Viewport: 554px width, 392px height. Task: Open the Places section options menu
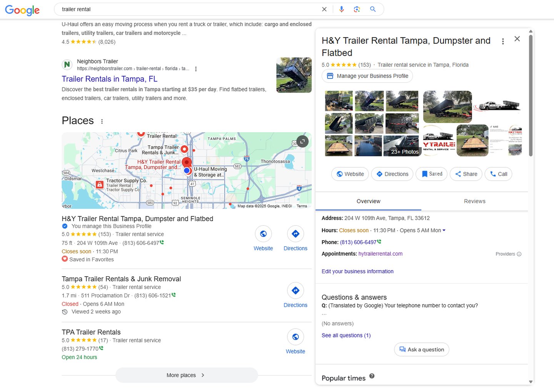[x=102, y=121]
